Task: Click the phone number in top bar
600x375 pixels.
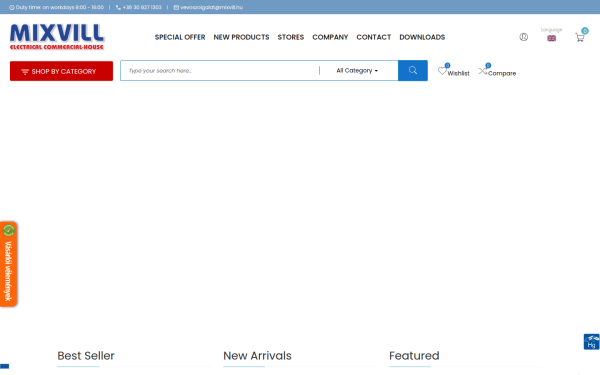Action: coord(142,7)
